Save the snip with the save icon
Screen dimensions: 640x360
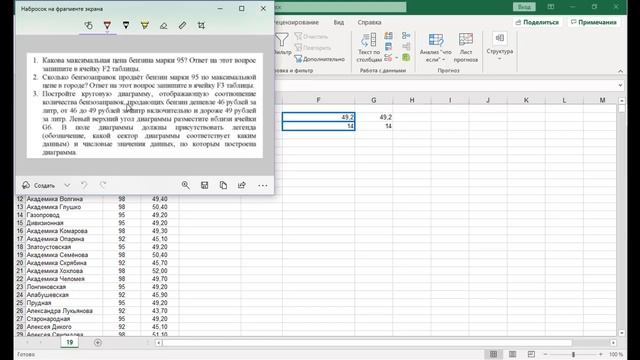(x=204, y=185)
